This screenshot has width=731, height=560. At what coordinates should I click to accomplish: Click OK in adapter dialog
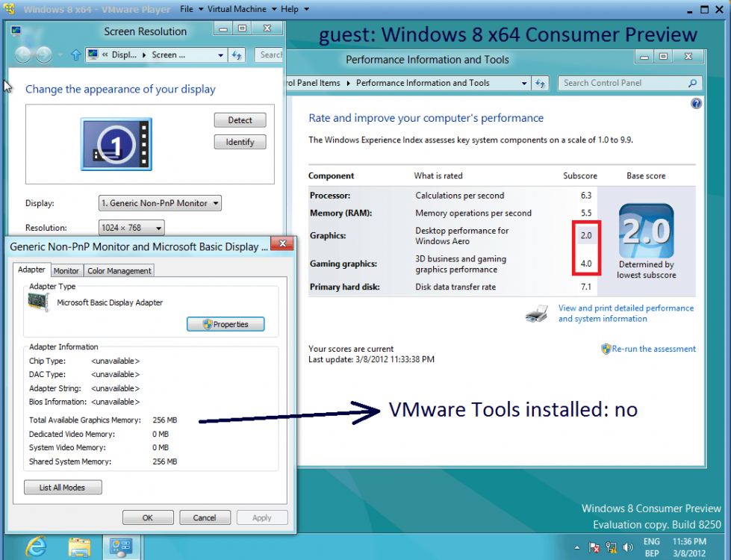148,517
